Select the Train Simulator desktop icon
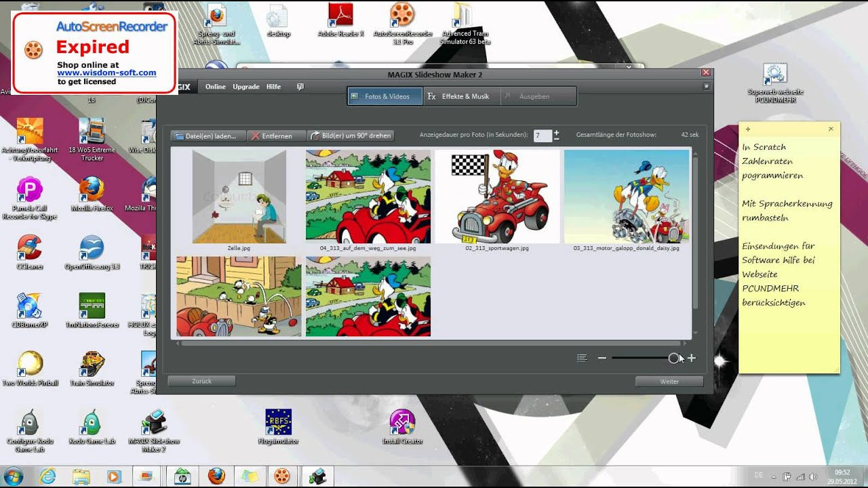 92,369
